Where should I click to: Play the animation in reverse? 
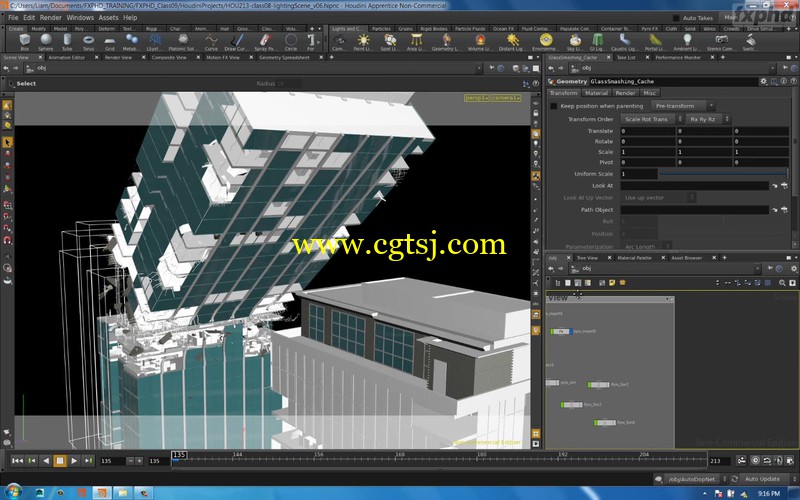coord(45,461)
